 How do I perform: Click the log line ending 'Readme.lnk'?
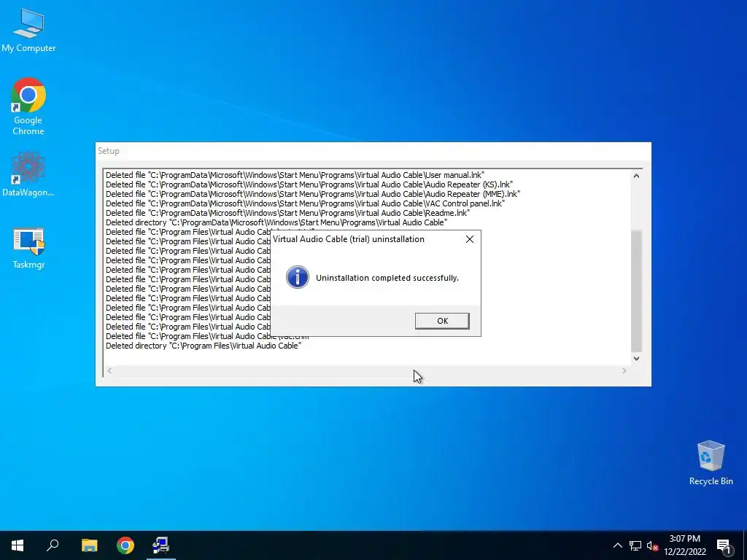tap(287, 214)
